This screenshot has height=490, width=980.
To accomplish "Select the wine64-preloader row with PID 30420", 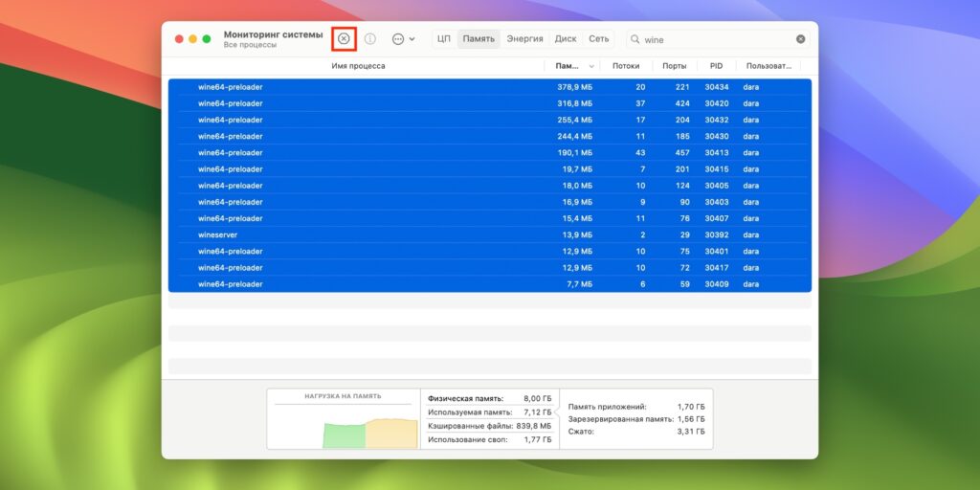I will (490, 103).
